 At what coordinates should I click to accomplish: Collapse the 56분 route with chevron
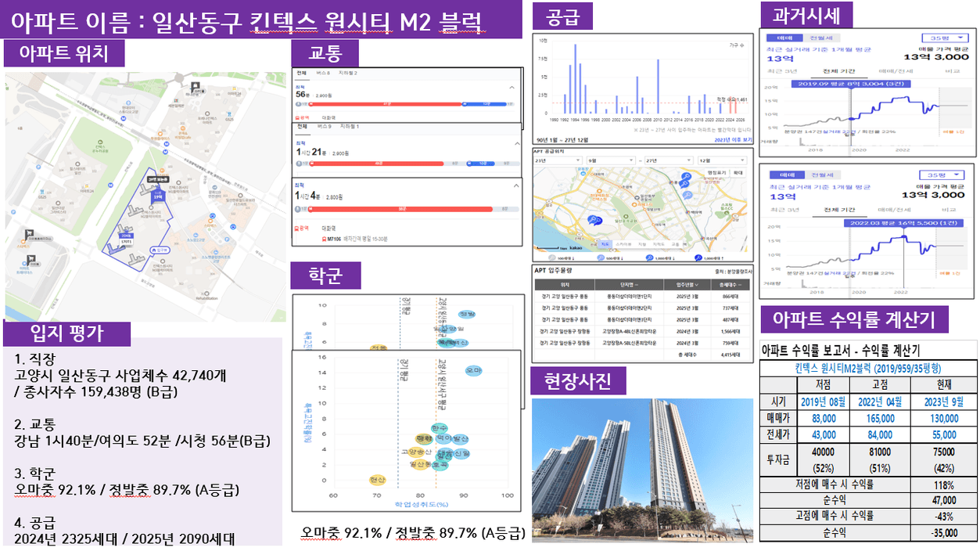(512, 88)
